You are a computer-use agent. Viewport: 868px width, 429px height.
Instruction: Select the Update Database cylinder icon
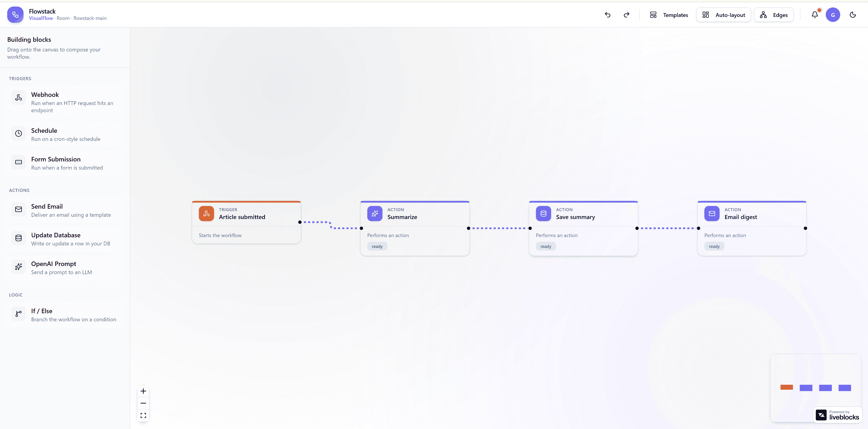(x=19, y=238)
